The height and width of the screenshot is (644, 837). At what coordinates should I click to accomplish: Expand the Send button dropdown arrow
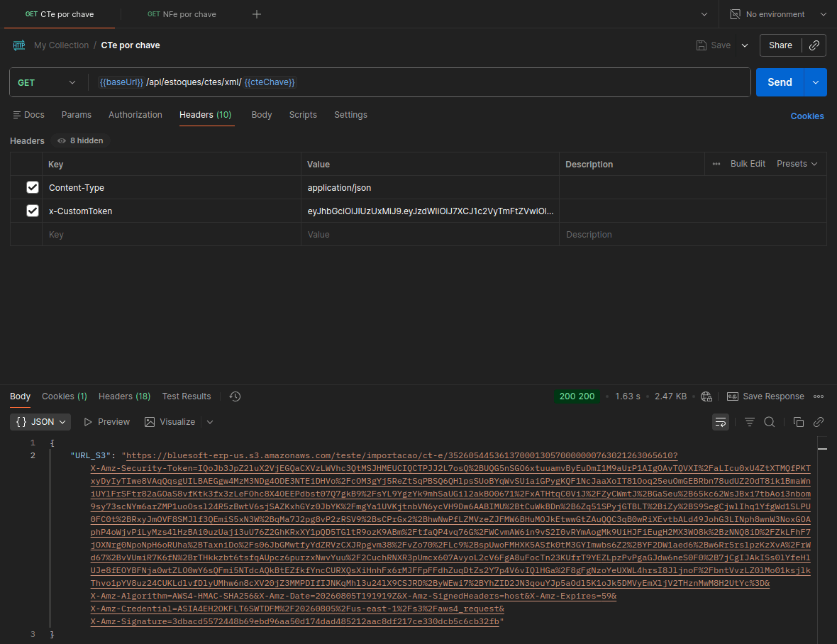coord(816,82)
